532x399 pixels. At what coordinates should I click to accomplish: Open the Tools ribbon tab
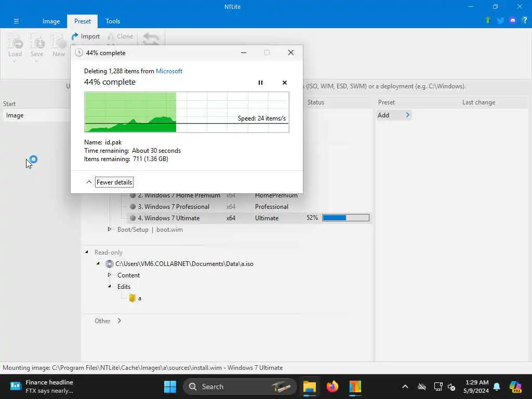pyautogui.click(x=113, y=21)
